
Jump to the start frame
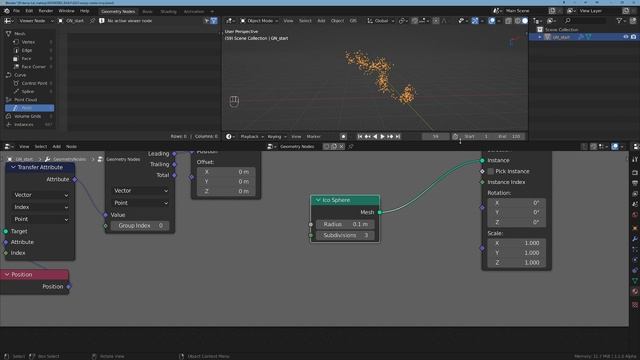click(x=360, y=136)
